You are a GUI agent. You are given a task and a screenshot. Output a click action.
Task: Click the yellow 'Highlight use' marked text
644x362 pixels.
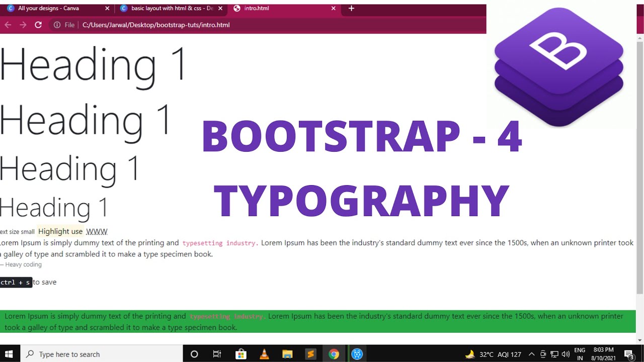click(x=60, y=231)
